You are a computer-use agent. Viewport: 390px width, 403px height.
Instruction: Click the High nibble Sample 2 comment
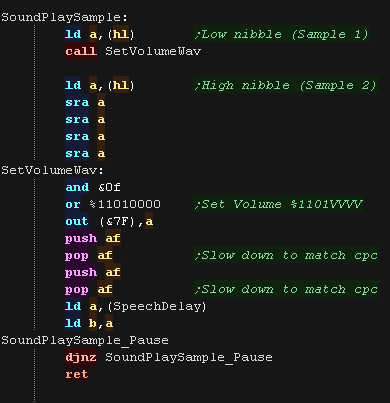[286, 85]
